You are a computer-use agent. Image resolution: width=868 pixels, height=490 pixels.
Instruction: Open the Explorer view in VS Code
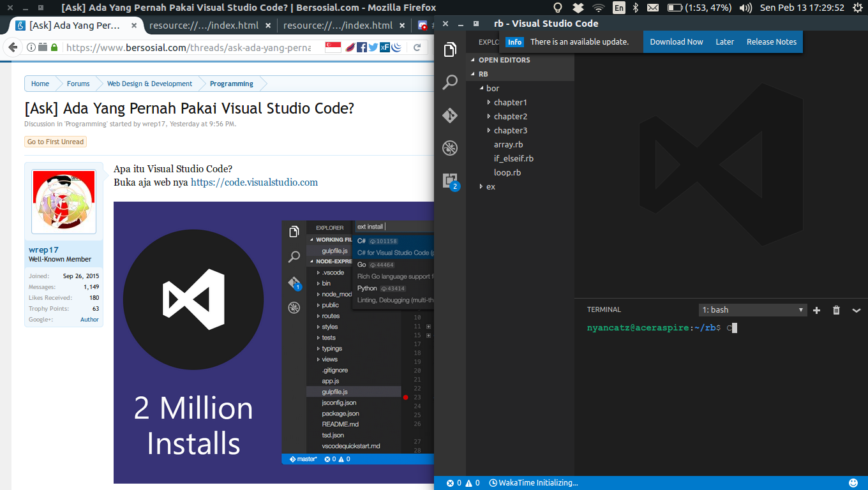450,50
